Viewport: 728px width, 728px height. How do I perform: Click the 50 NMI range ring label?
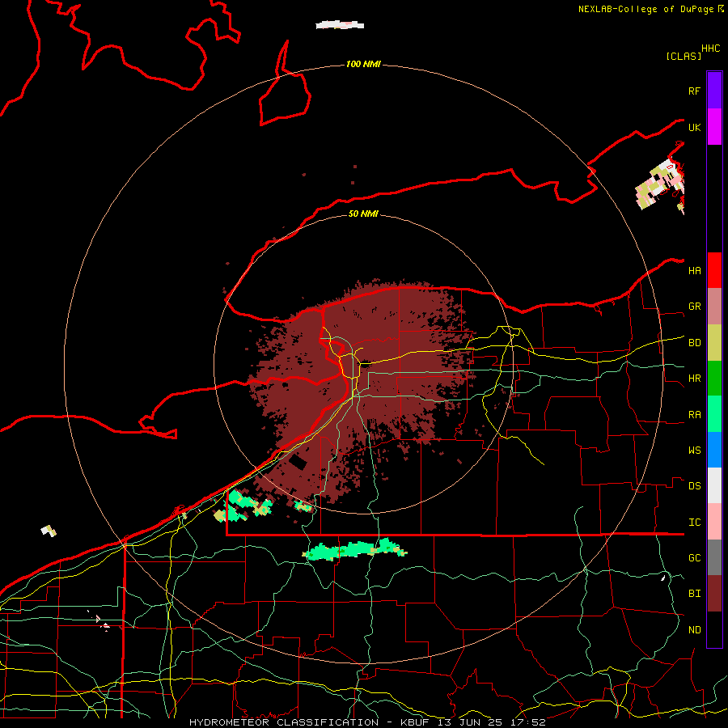tap(363, 214)
